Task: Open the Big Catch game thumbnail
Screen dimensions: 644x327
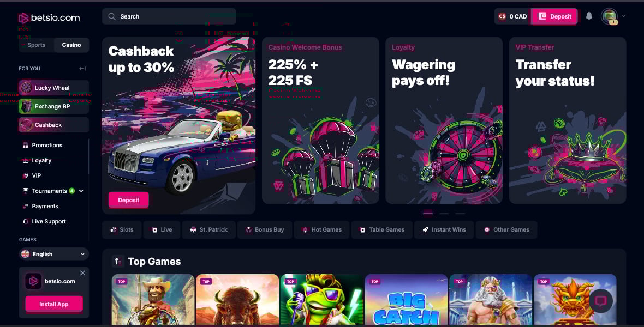Action: click(x=406, y=299)
